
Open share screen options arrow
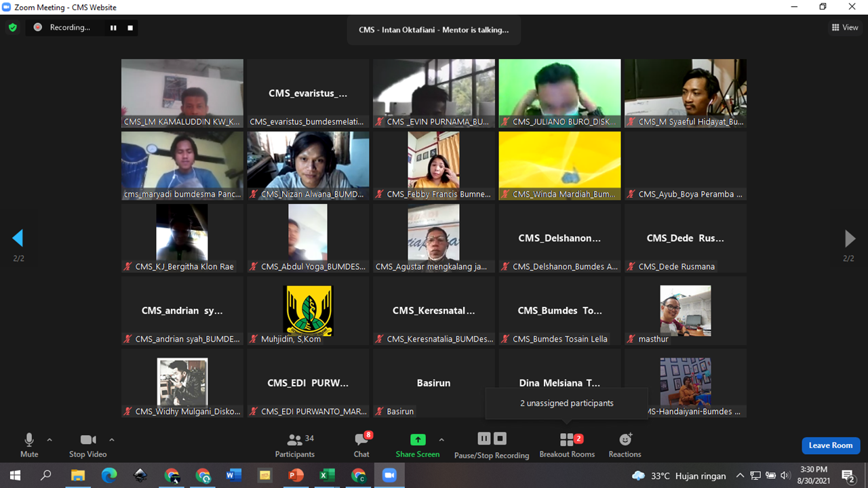[x=442, y=440]
